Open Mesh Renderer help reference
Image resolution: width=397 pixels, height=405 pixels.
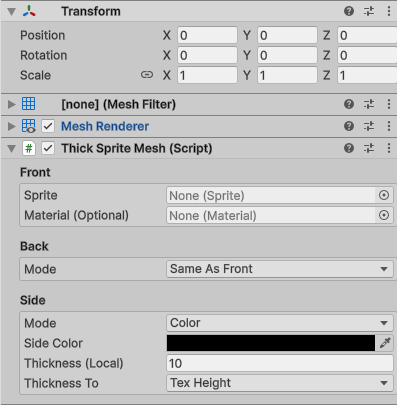pyautogui.click(x=349, y=126)
